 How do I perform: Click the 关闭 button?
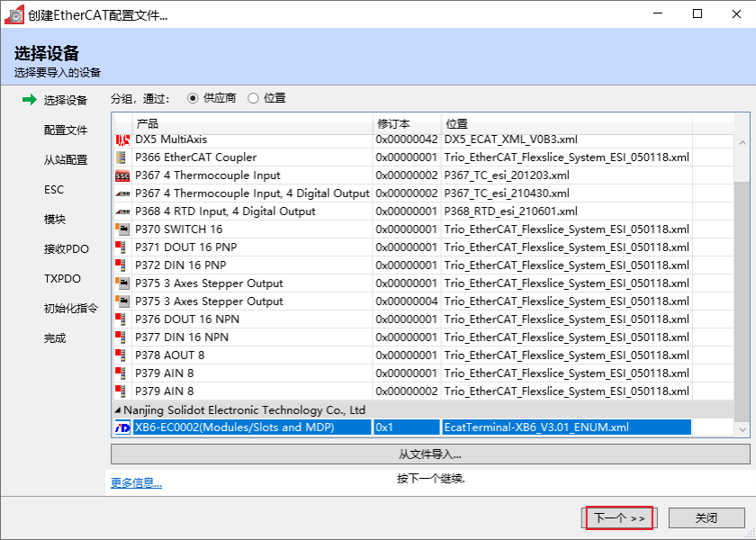(707, 517)
